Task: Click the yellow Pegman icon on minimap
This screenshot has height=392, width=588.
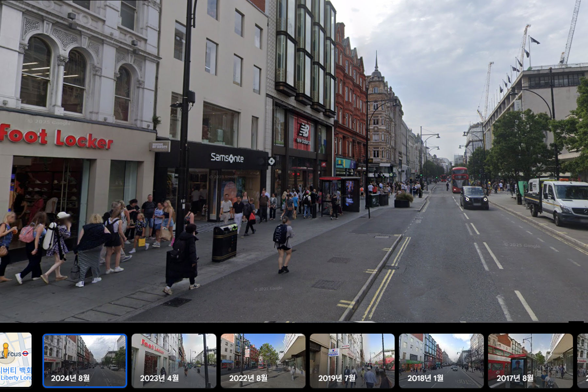Action: [5, 350]
